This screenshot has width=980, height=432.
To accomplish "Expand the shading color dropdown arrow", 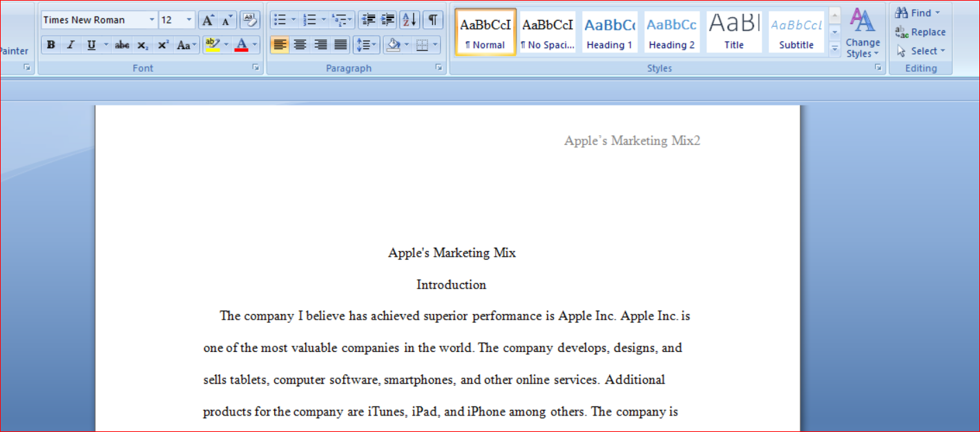I will (x=406, y=46).
